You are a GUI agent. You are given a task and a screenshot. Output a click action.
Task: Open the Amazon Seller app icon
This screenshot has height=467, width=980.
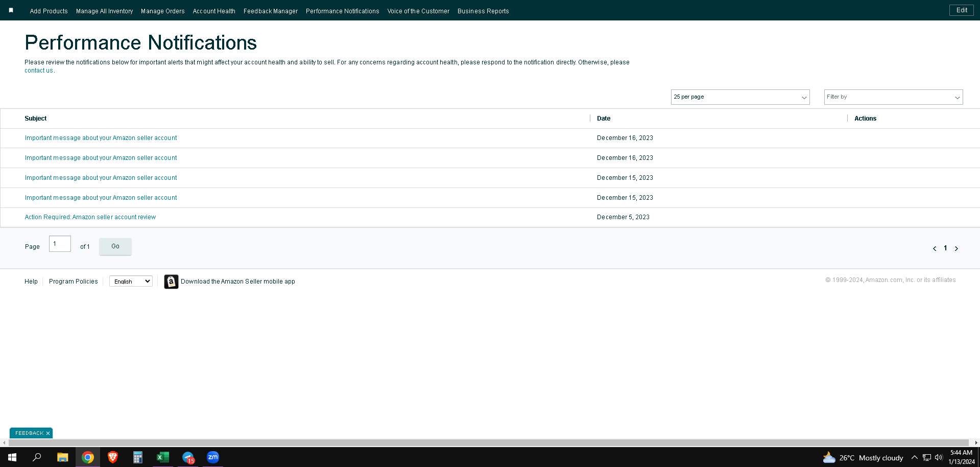click(171, 282)
